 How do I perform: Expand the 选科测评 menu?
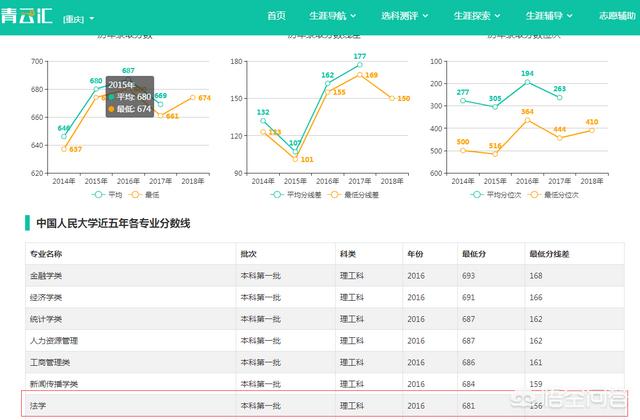click(x=404, y=16)
